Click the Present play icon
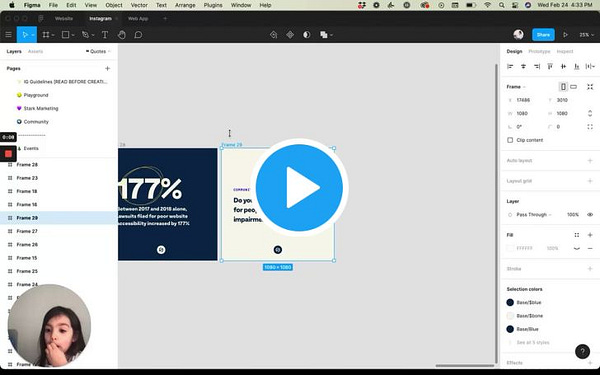 565,35
